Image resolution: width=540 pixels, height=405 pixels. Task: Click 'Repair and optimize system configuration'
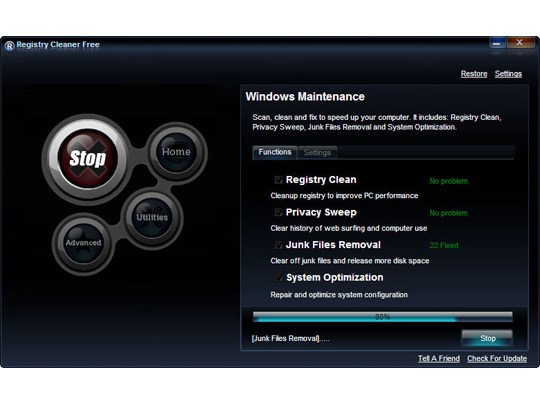pyautogui.click(x=339, y=295)
